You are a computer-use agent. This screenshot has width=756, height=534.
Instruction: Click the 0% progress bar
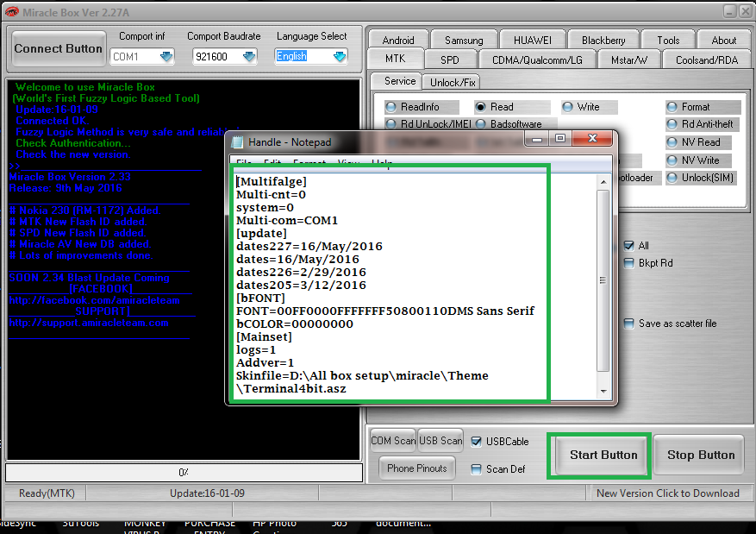(184, 472)
